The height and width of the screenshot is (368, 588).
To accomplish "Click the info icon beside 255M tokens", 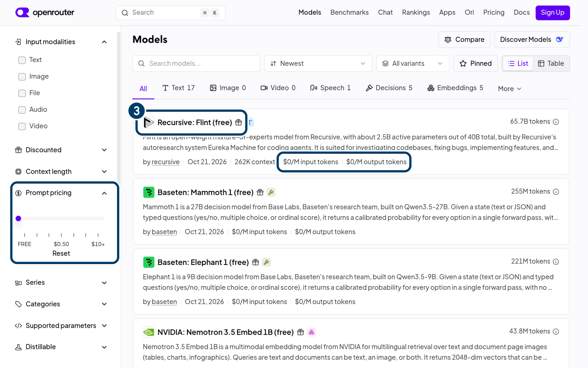I will click(x=556, y=192).
